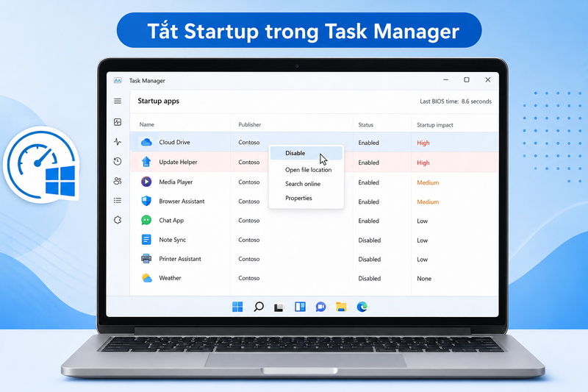Click Disabled status of Note Sync
588x392 pixels.
tap(370, 240)
